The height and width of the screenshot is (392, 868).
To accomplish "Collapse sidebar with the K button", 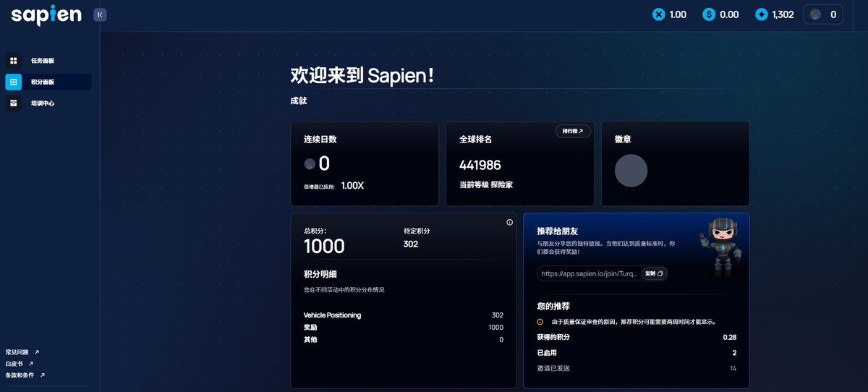I will (100, 14).
